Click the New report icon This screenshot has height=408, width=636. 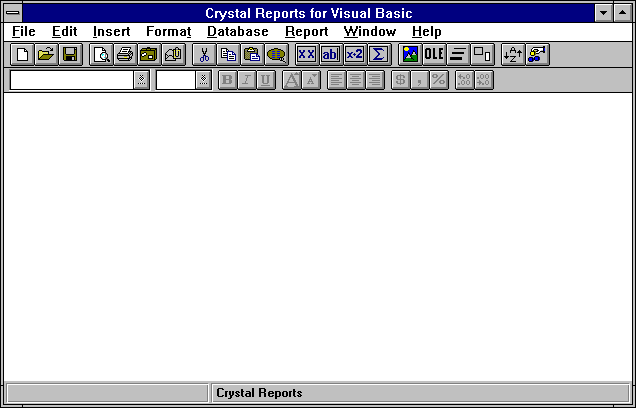(x=22, y=54)
